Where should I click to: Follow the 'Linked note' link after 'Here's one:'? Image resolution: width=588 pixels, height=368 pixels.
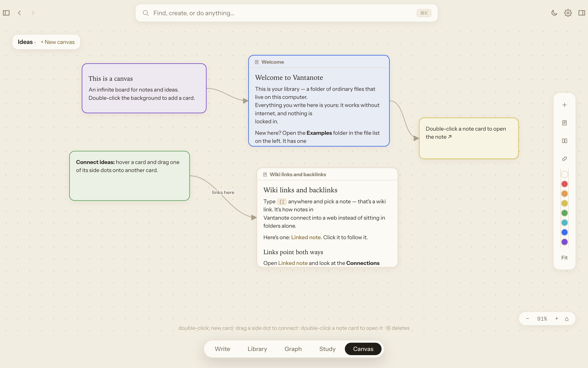point(306,237)
